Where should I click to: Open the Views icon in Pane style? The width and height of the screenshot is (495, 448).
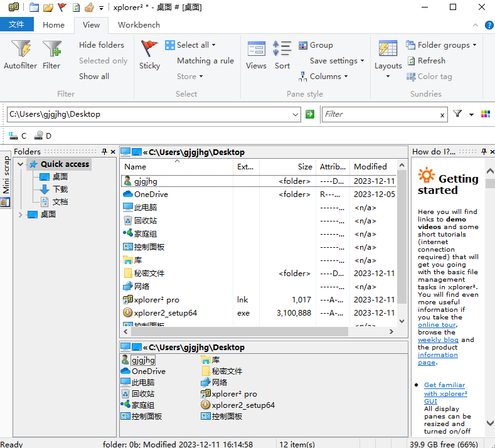[256, 50]
